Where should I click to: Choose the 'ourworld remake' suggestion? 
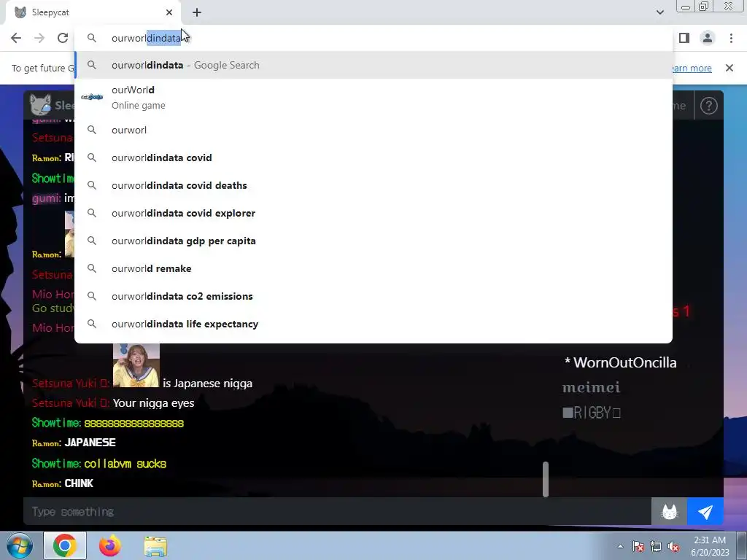point(373,268)
